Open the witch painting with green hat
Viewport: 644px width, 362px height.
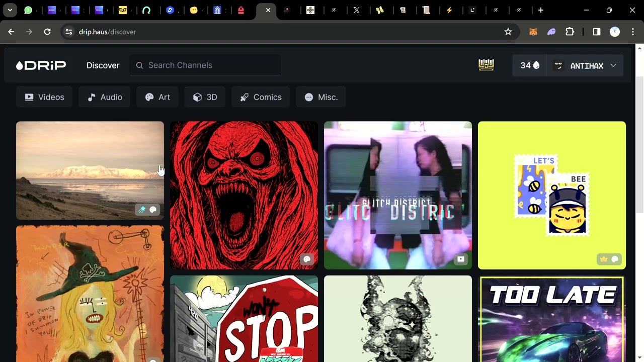[90, 294]
